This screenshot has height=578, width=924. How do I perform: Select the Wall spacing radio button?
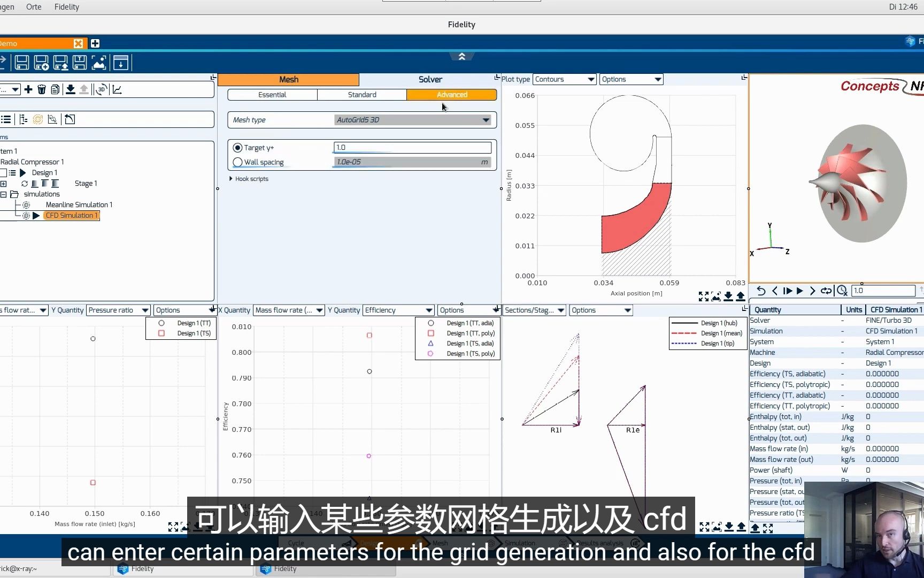[x=237, y=162]
